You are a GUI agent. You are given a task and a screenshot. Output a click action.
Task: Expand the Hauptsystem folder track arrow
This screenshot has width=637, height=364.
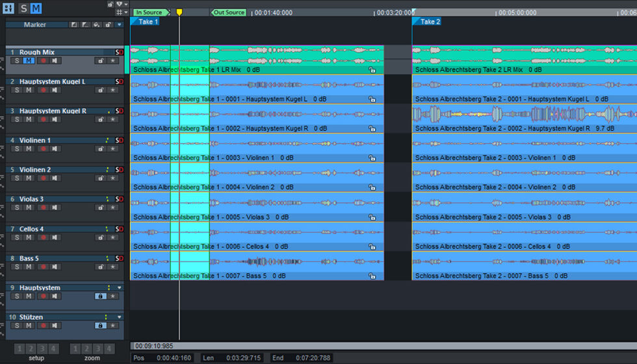(119, 287)
